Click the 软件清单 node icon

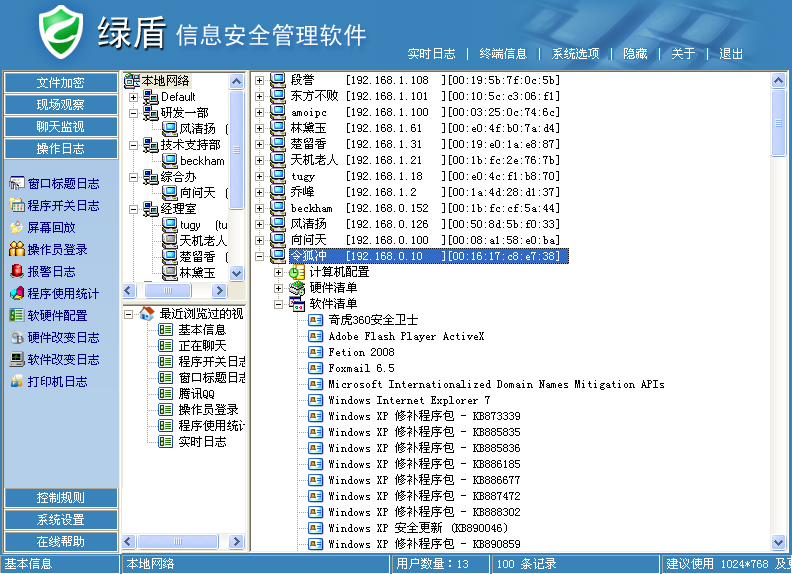tap(297, 304)
